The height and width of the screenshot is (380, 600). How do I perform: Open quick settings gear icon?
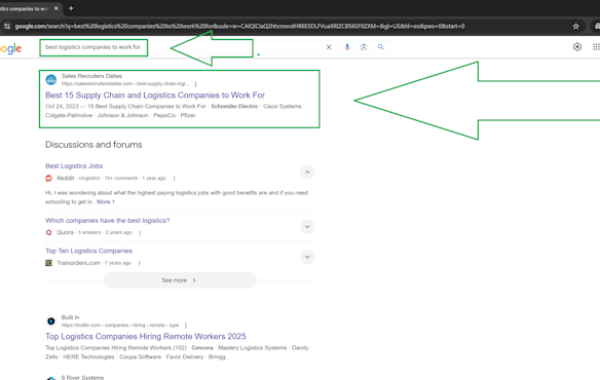pos(577,47)
